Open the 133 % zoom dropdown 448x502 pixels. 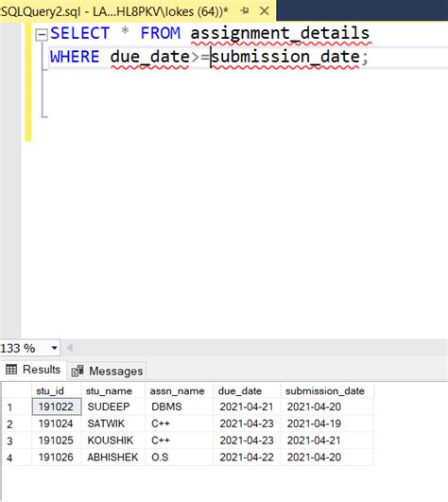55,348
